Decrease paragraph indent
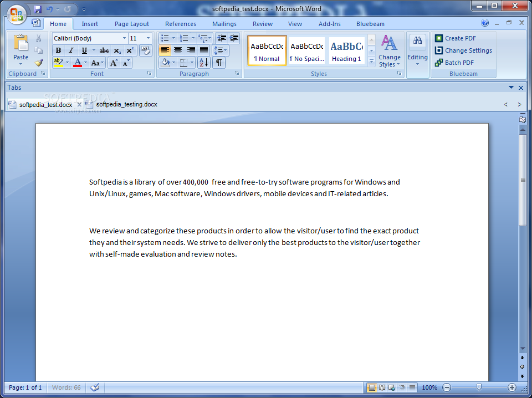Viewport: 532px width, 398px height. tap(222, 38)
